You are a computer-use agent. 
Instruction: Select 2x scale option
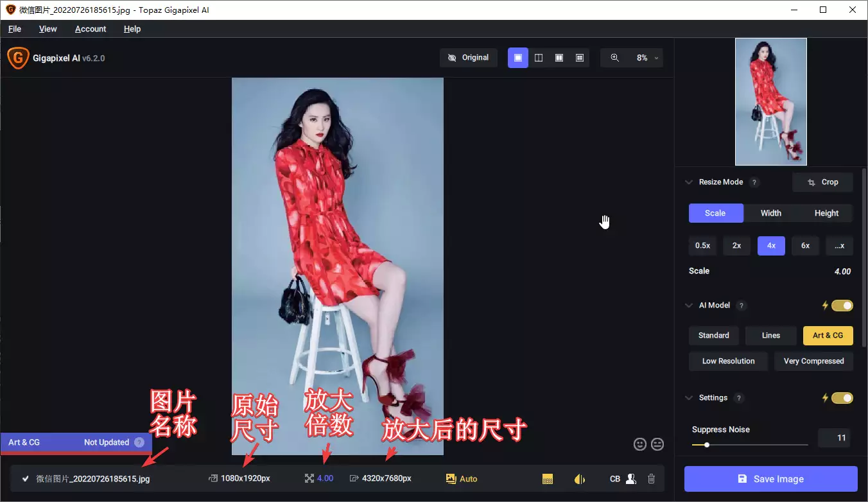coord(737,246)
